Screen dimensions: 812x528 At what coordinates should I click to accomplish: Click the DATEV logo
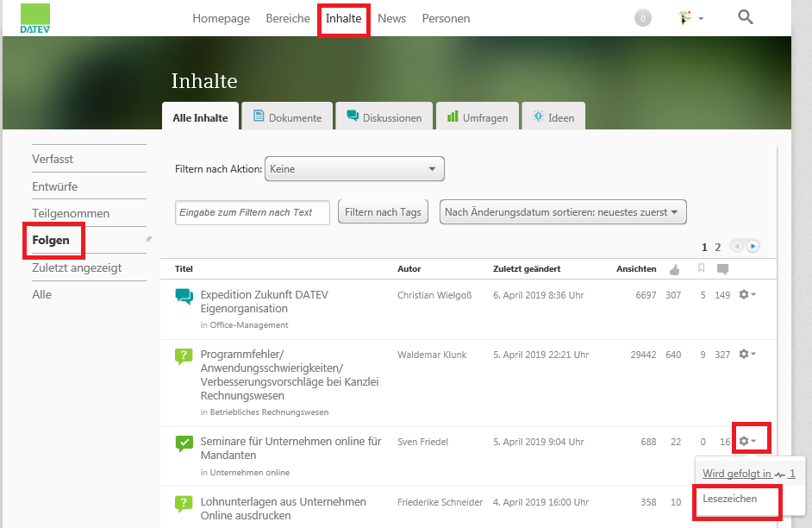35,18
